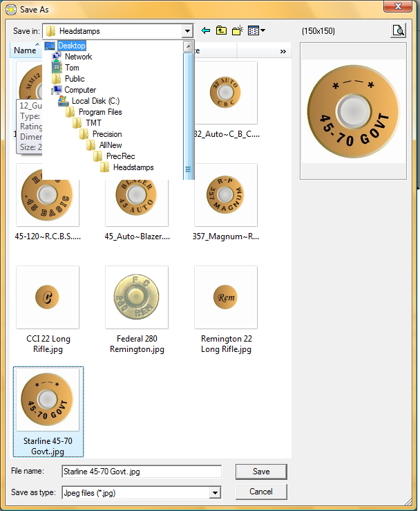The width and height of the screenshot is (420, 511).
Task: Click the Federal 280 Remington.jpg filename
Action: tap(137, 344)
